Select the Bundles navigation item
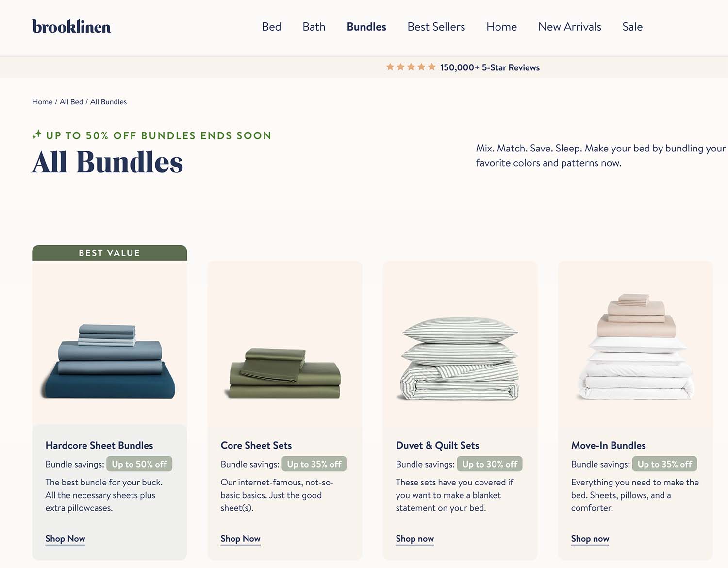This screenshot has width=728, height=568. tap(366, 27)
